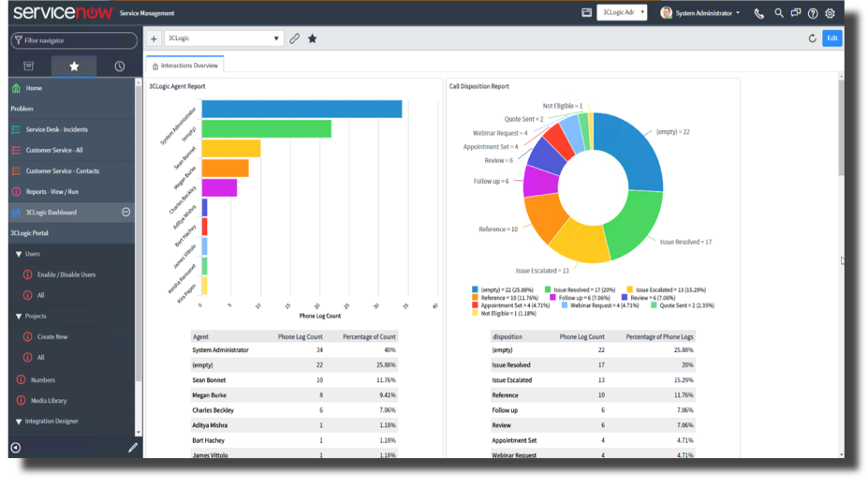Open Connect chat sidebar icon

tap(796, 13)
